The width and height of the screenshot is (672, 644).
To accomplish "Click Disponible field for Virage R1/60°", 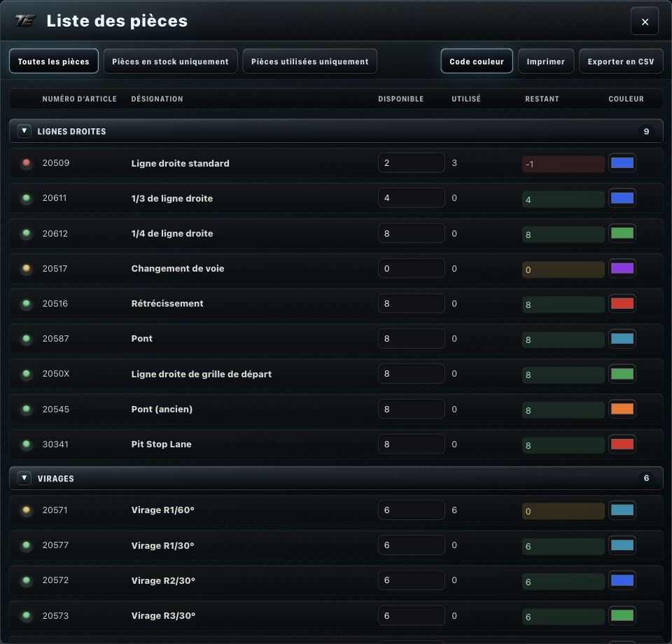I will point(412,510).
